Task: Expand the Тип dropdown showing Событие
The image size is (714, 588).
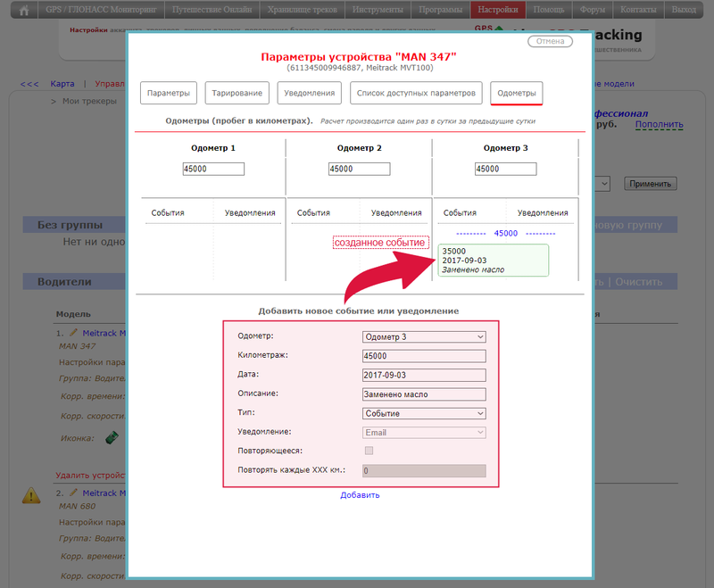Action: (x=424, y=413)
